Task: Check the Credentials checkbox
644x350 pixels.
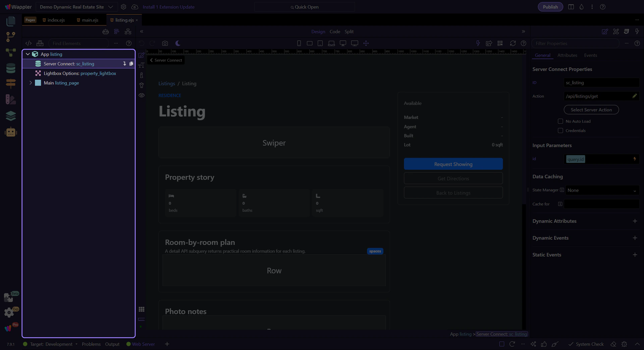Action: click(x=560, y=131)
